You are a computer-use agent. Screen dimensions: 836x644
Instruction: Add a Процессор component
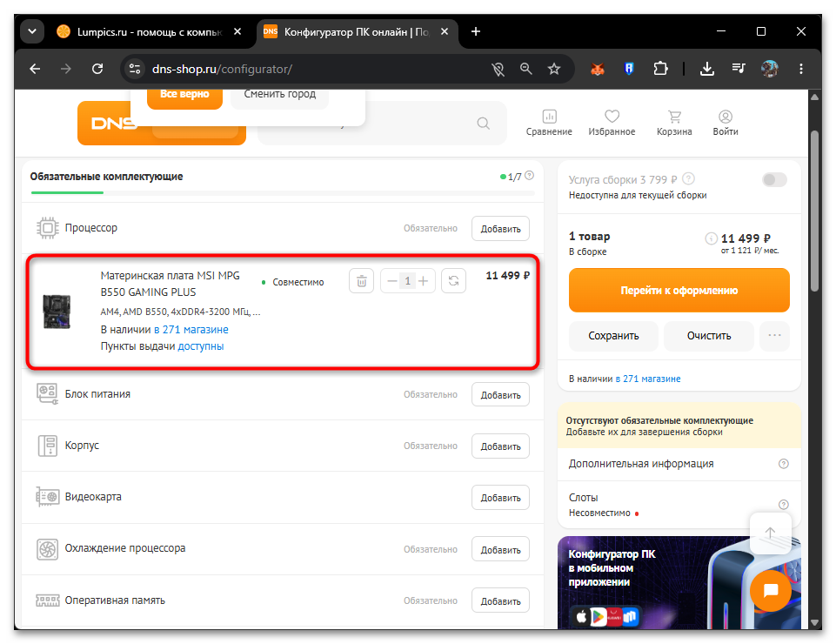(500, 229)
